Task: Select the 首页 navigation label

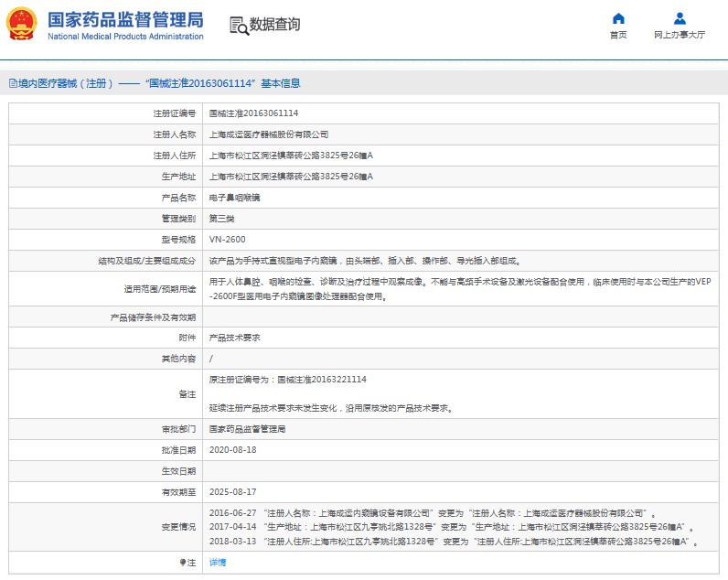Action: 618,36
